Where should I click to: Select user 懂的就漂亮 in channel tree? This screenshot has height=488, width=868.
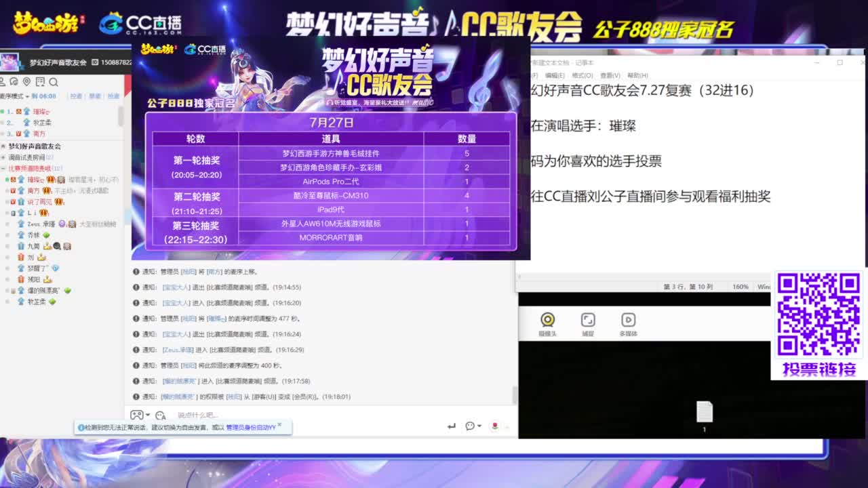[x=43, y=290]
